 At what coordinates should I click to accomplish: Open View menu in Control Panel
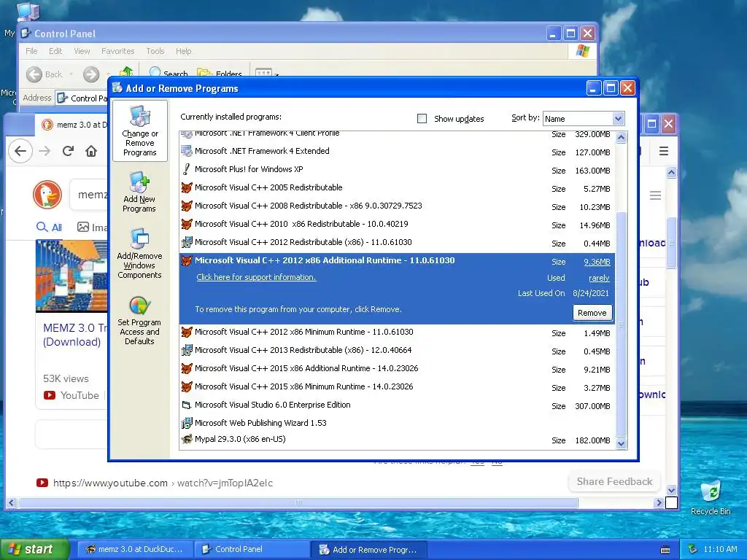click(82, 51)
